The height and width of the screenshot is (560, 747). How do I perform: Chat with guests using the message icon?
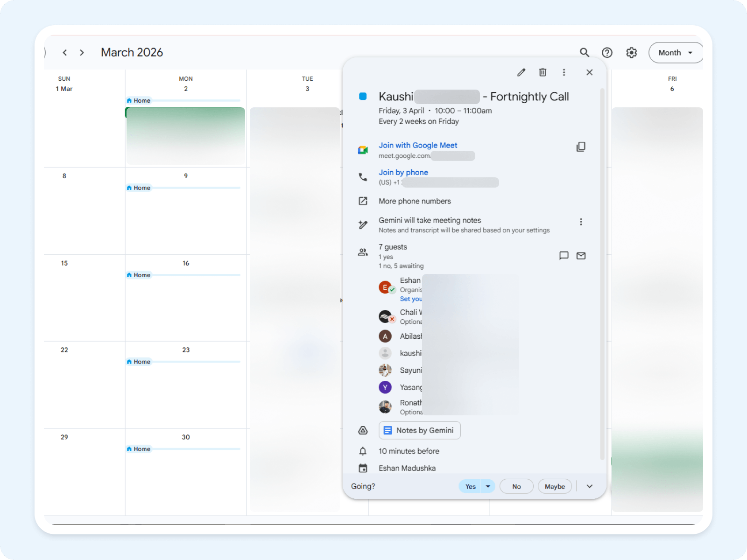tap(564, 256)
